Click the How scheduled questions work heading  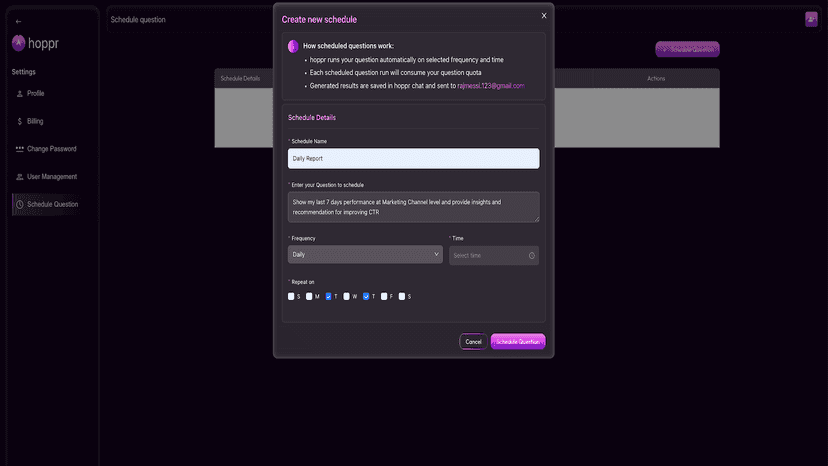click(x=348, y=46)
